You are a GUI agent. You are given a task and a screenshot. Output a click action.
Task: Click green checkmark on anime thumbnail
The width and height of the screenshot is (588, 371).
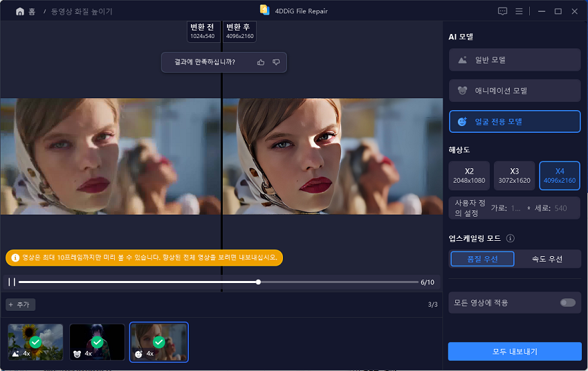pos(97,342)
